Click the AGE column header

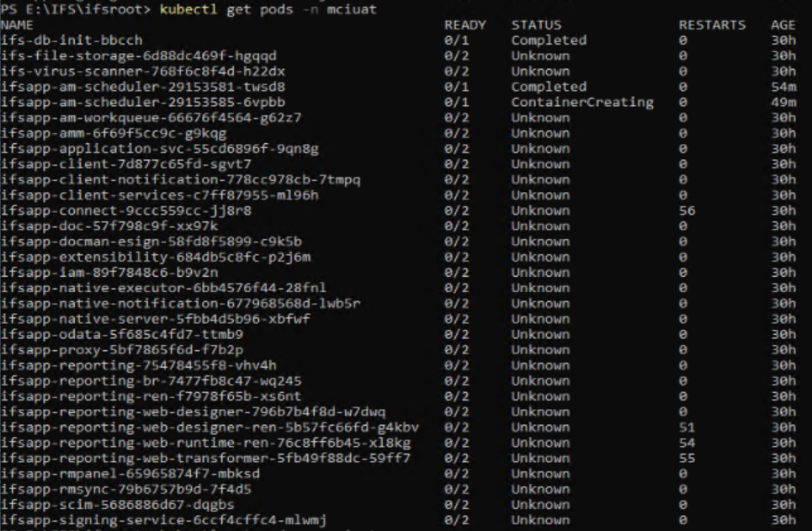783,25
